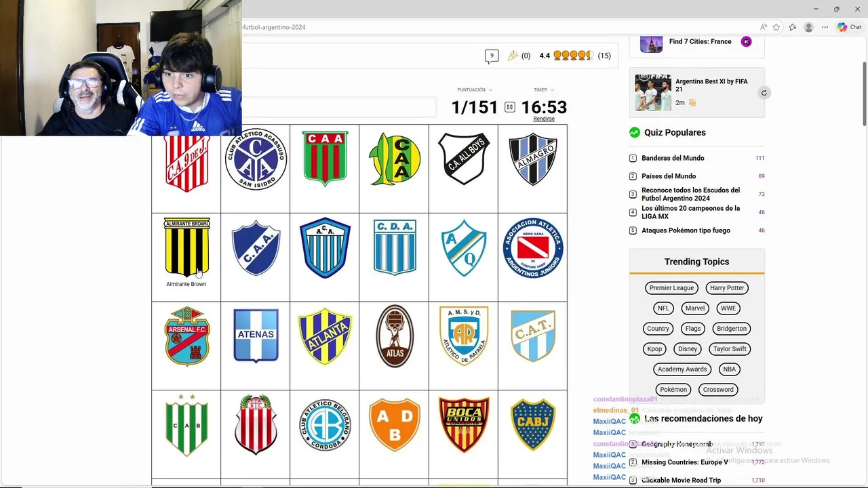Click the trophy rating 4.4 stars
Screen dimensions: 868x488
click(x=573, y=56)
